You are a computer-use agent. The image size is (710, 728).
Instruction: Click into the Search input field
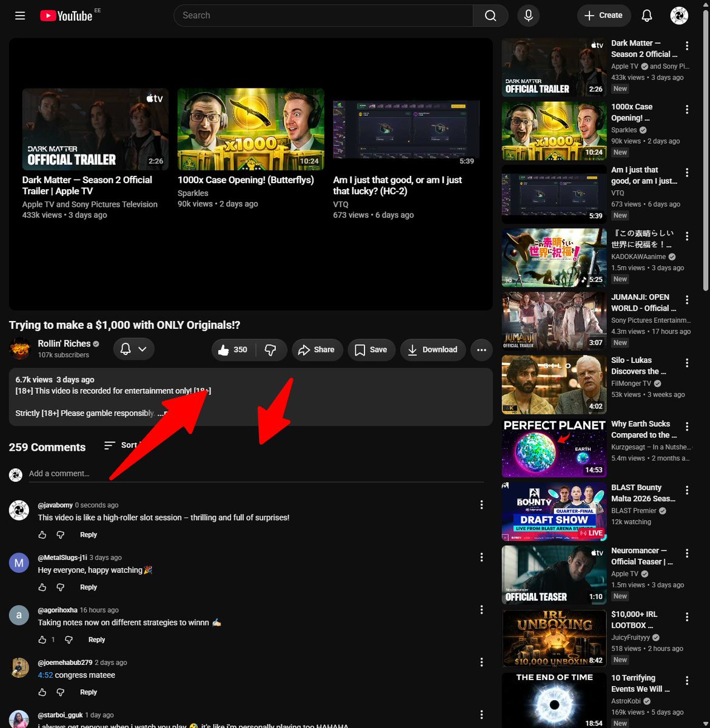323,16
